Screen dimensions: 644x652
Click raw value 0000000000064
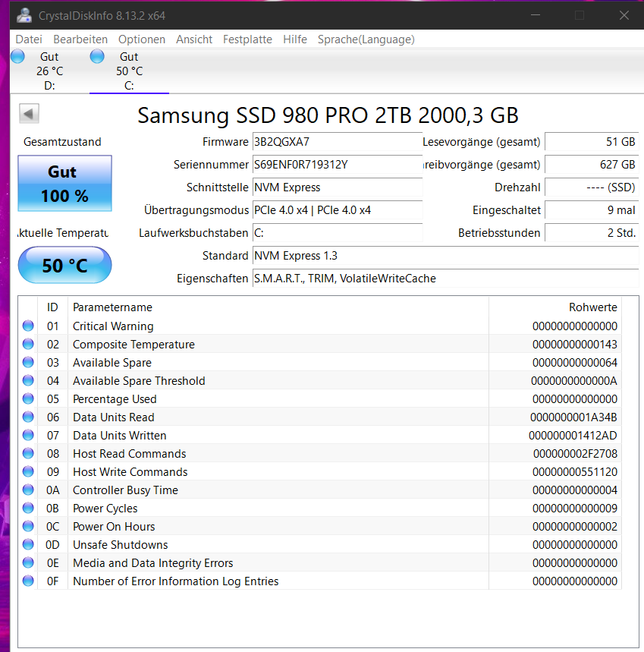click(x=575, y=363)
